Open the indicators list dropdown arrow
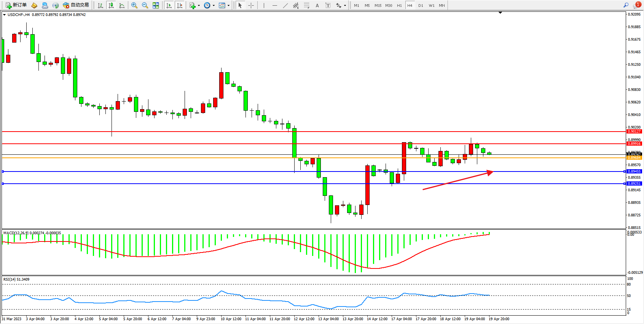Screen dimensions: 644x324 (199, 6)
